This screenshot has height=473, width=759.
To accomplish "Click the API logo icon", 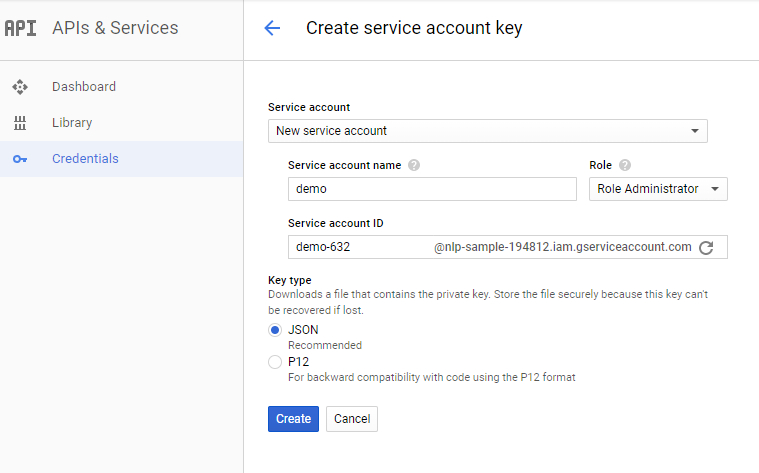I will click(21, 28).
